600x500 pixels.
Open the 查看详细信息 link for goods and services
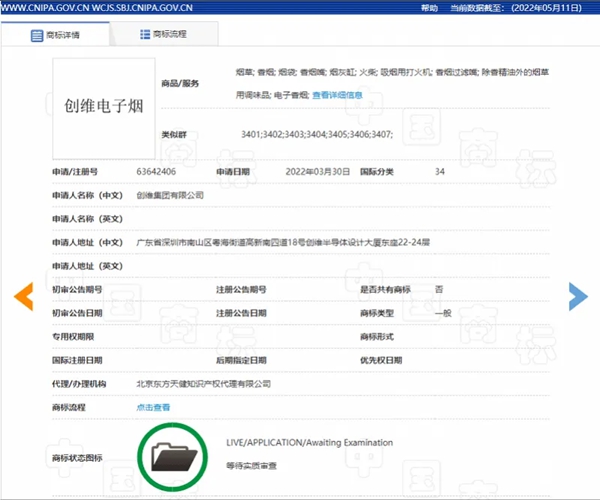click(337, 95)
